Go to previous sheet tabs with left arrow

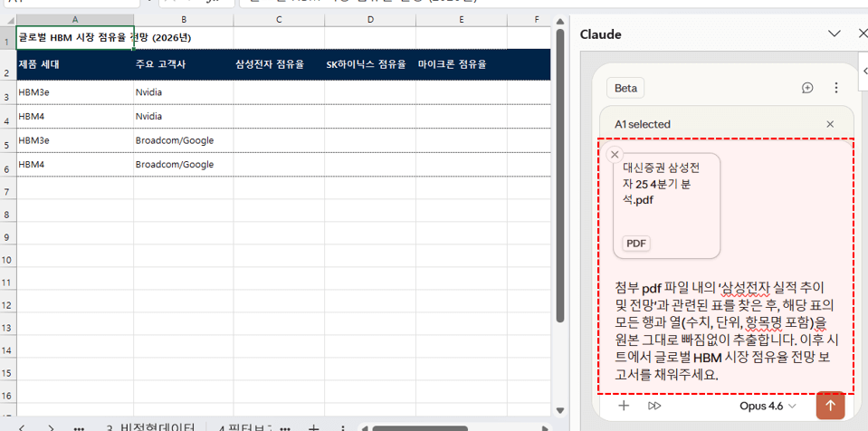pos(22,427)
